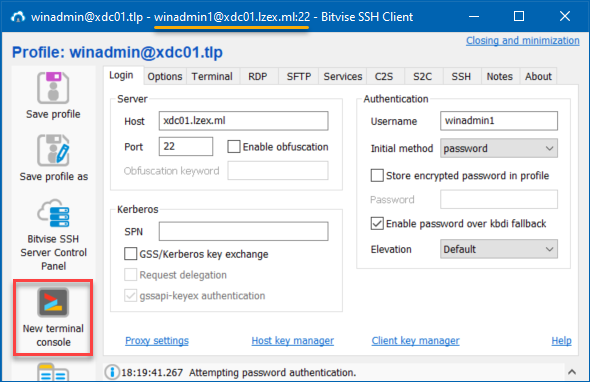Open Host key manager link
The image size is (590, 382).
click(x=292, y=341)
